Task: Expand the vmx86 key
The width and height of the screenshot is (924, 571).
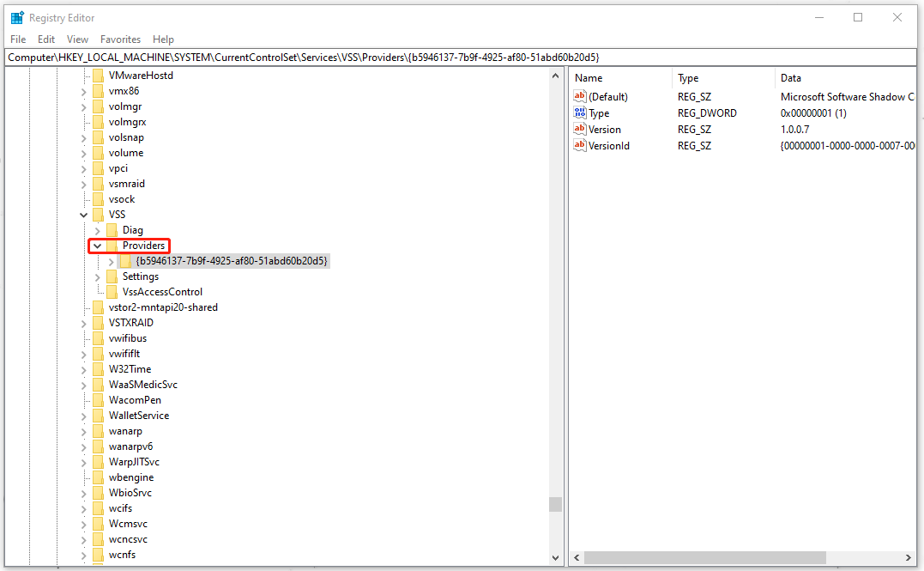Action: pos(84,91)
